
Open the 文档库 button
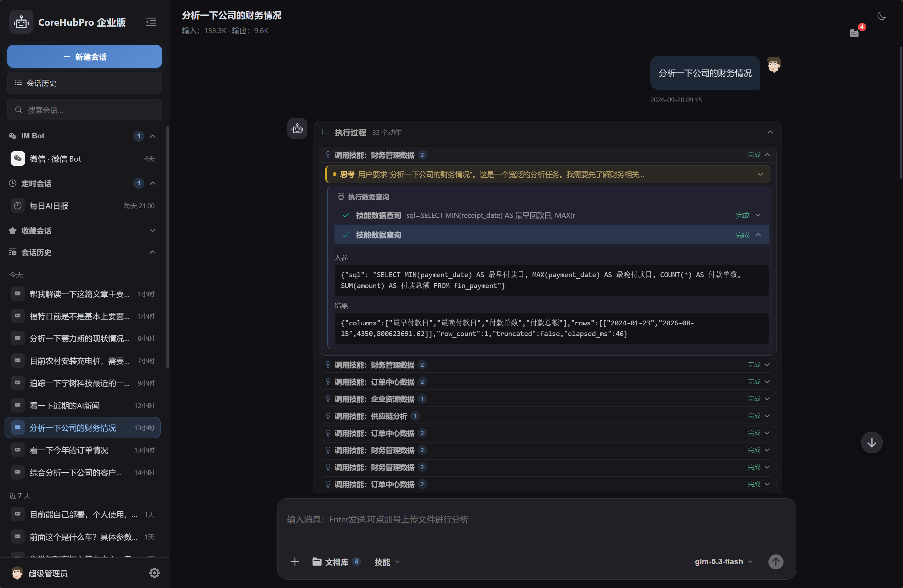(x=336, y=562)
